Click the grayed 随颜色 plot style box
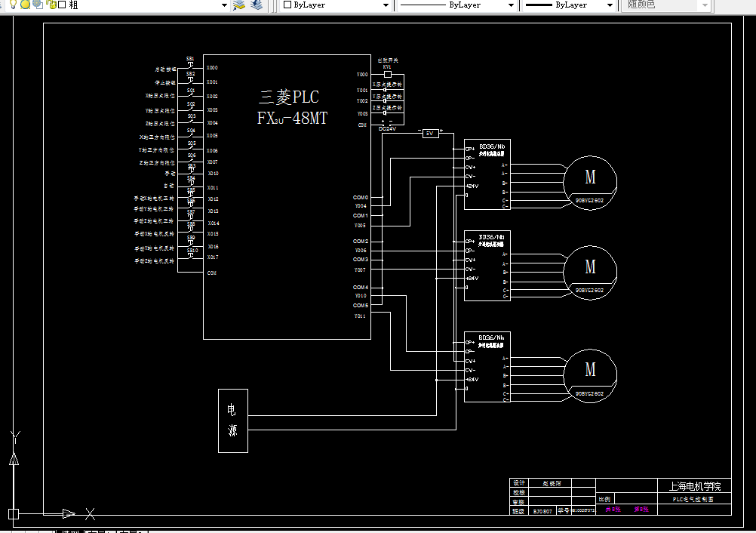 (667, 5)
